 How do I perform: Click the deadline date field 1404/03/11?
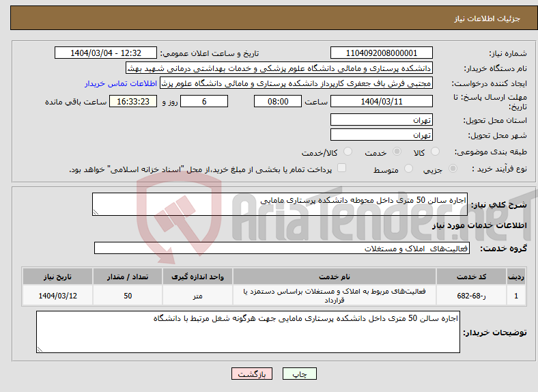381,101
